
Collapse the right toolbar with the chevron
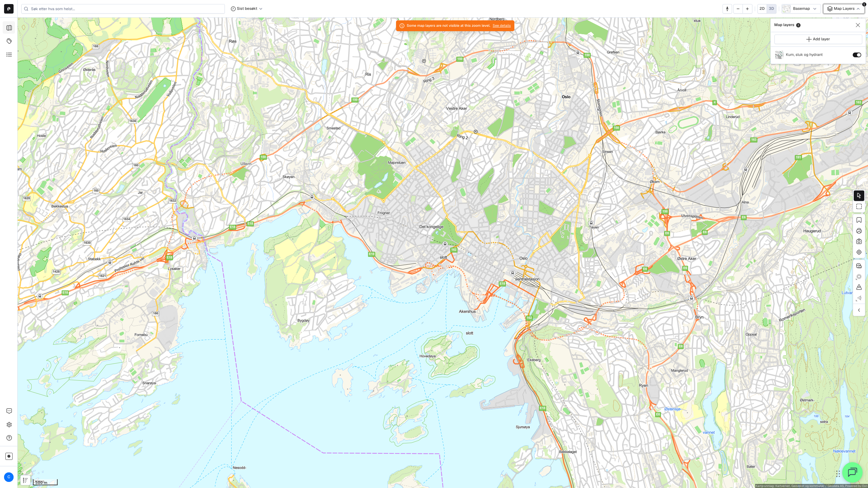pyautogui.click(x=859, y=310)
